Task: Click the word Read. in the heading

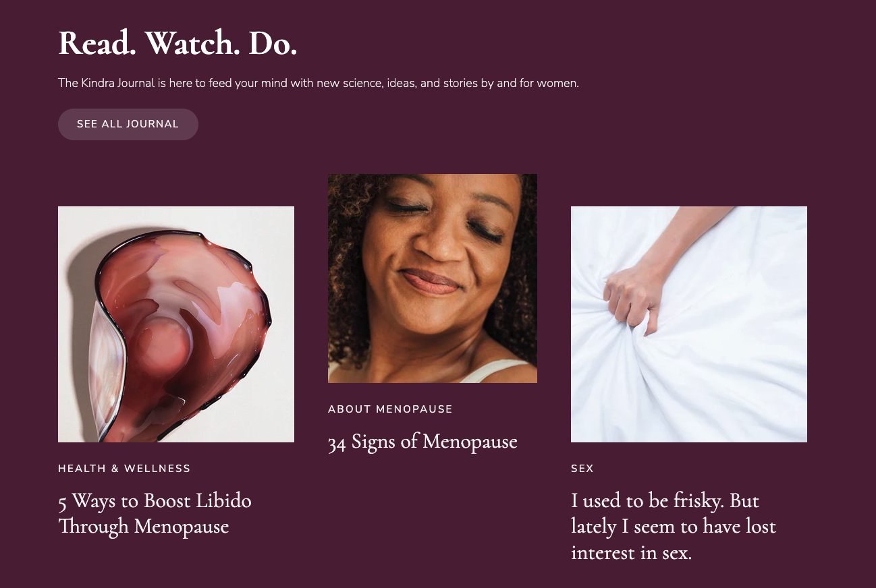Action: pos(97,45)
